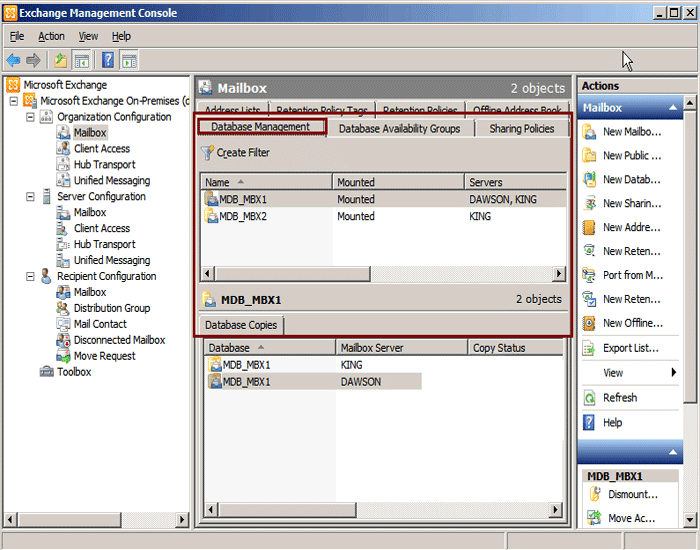Collapse the Recipient Configuration tree node
This screenshot has width=700, height=550.
coord(30,276)
